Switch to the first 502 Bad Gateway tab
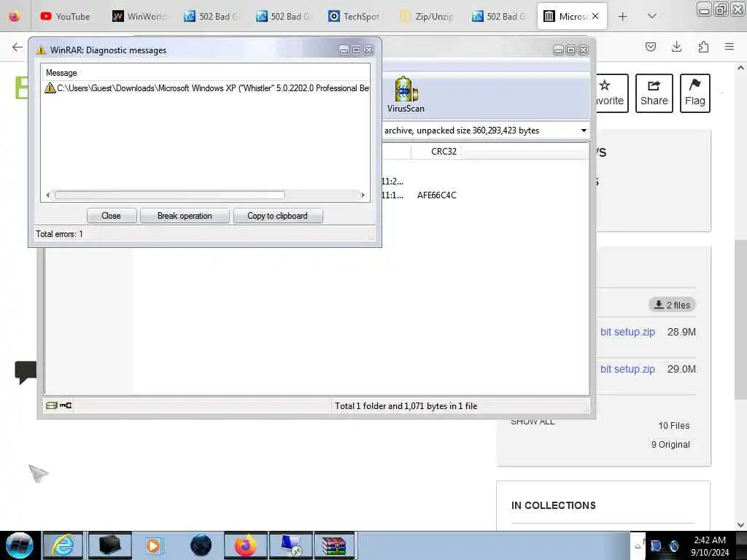This screenshot has height=560, width=747. tap(211, 16)
